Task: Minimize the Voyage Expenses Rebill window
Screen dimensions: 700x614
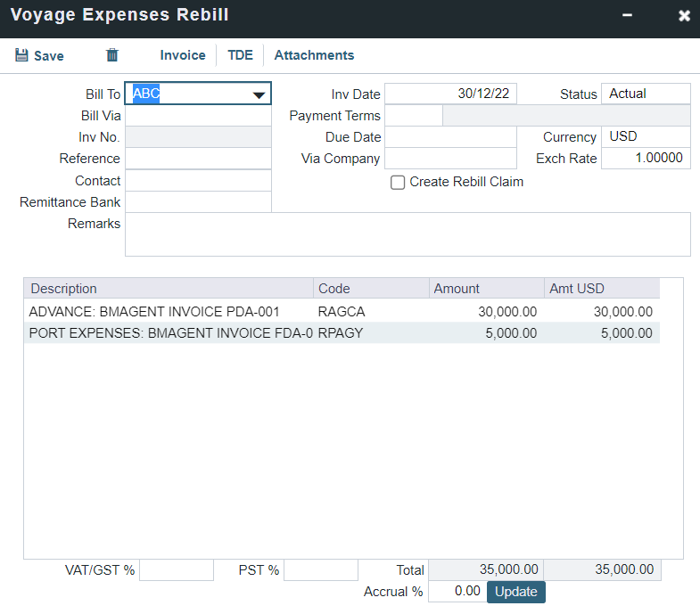Action: pos(628,16)
